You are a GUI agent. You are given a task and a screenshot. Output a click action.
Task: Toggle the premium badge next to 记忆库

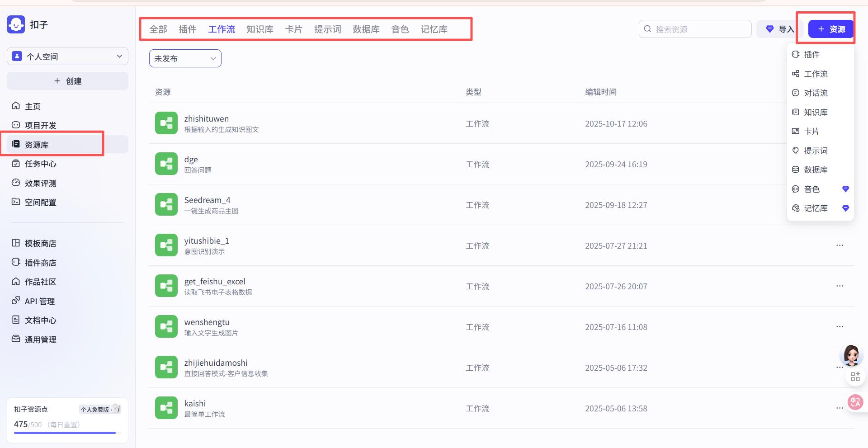(845, 208)
